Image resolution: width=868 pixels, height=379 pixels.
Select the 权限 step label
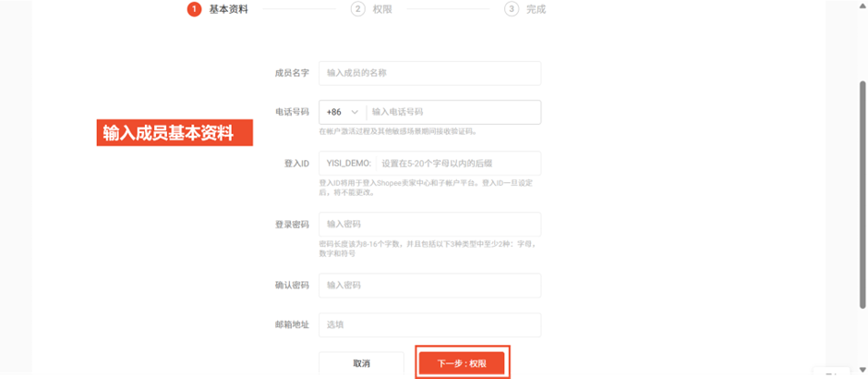[384, 9]
